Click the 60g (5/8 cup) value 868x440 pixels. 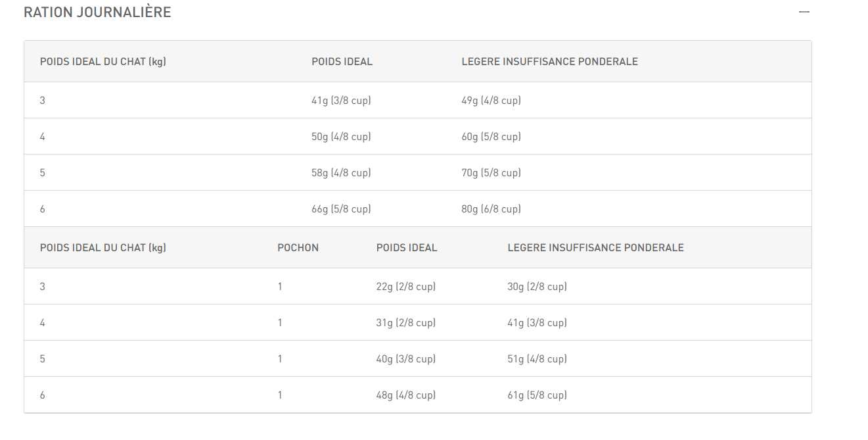click(491, 137)
